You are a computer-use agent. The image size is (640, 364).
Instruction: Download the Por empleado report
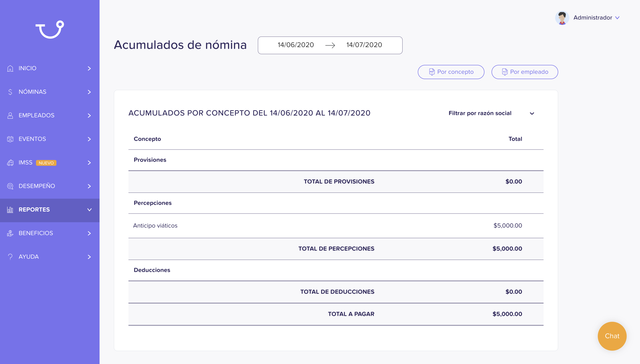524,72
